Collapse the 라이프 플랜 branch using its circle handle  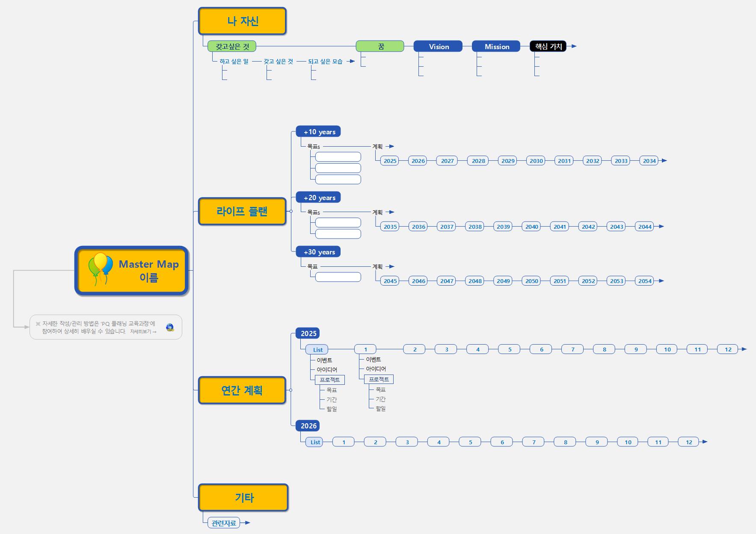click(291, 211)
